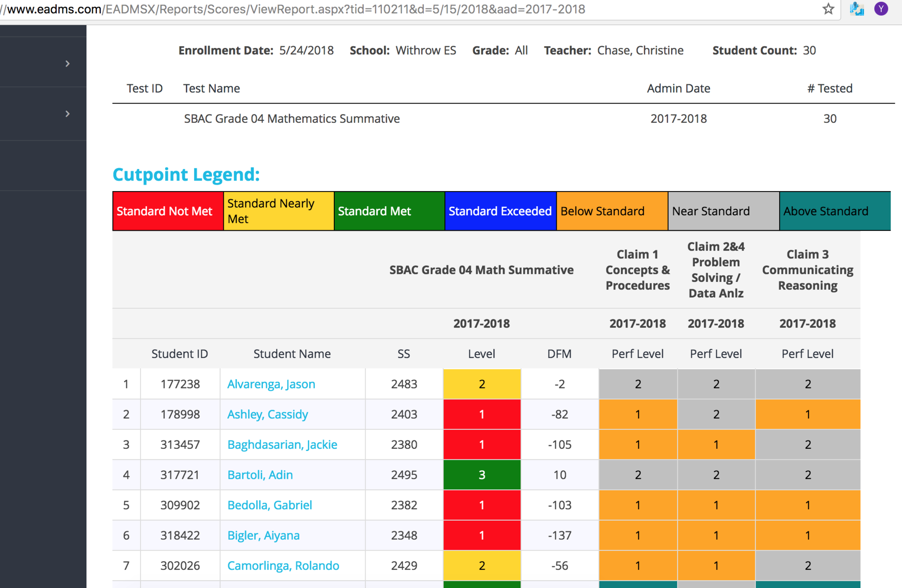902x588 pixels.
Task: Click SBAC Grade 04 Mathematics Summative row
Action: pos(292,119)
